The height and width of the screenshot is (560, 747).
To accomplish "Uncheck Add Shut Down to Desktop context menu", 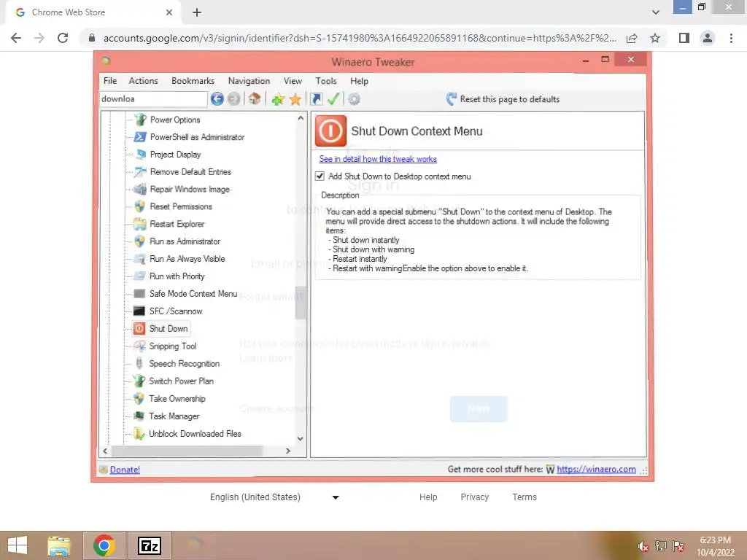I will [320, 176].
